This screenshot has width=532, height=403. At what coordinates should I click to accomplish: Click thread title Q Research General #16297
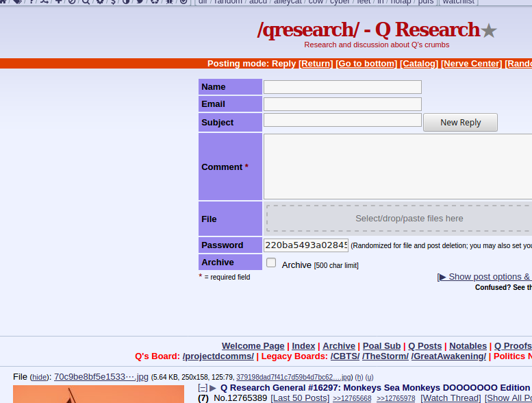pos(375,388)
